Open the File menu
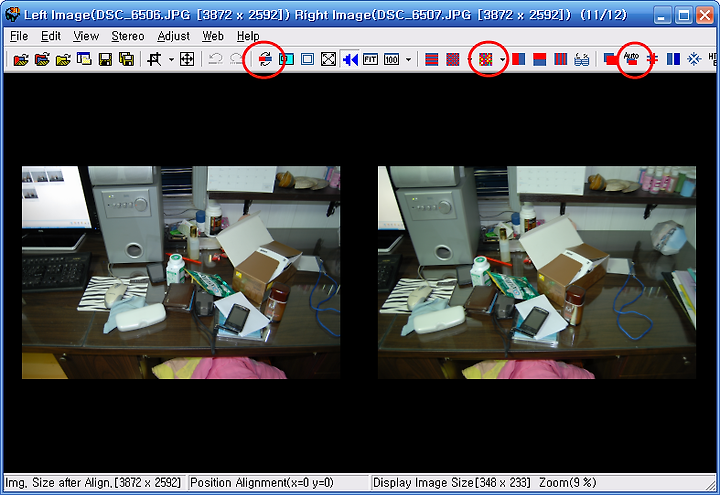The image size is (720, 495). [19, 36]
